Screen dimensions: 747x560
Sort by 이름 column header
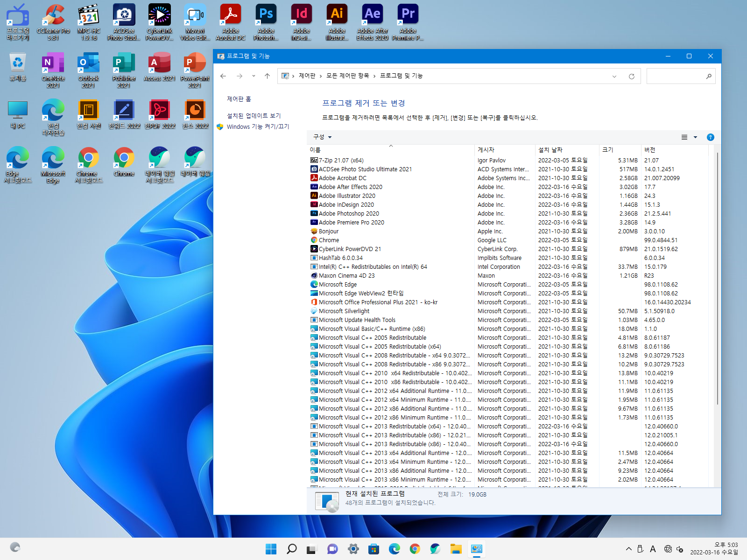tap(391, 150)
